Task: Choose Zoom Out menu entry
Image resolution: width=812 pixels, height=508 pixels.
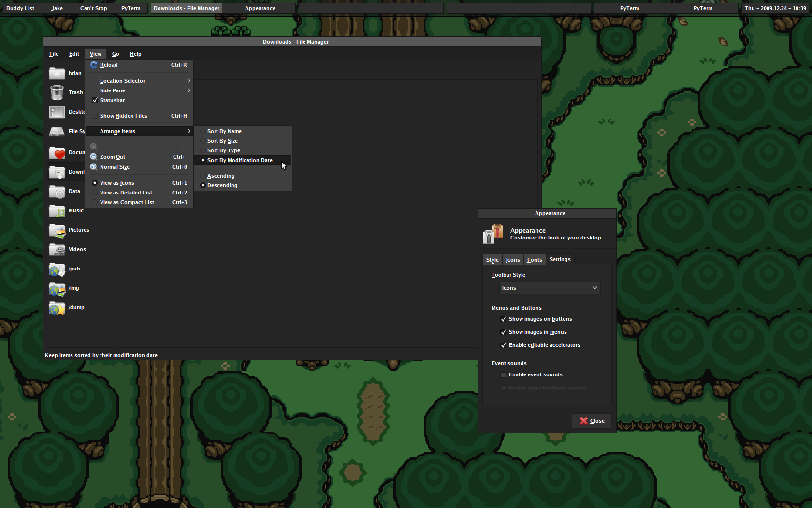Action: 139,157
